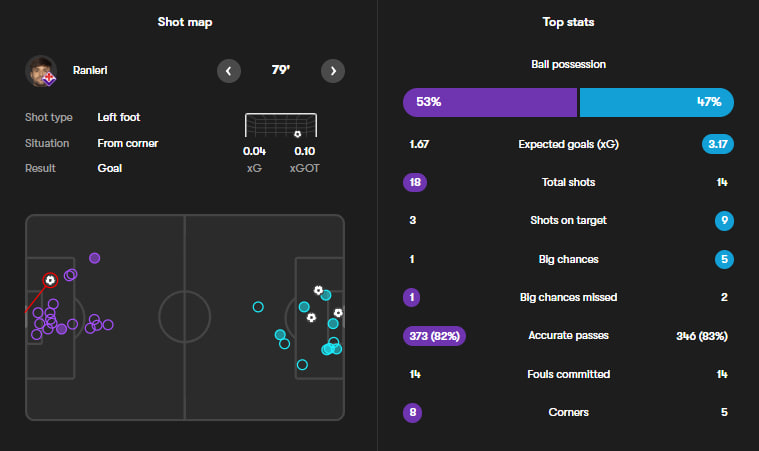Screen dimensions: 759x451
Task: Select the isolated cyan shot circle nearest midfield
Action: coord(258,307)
